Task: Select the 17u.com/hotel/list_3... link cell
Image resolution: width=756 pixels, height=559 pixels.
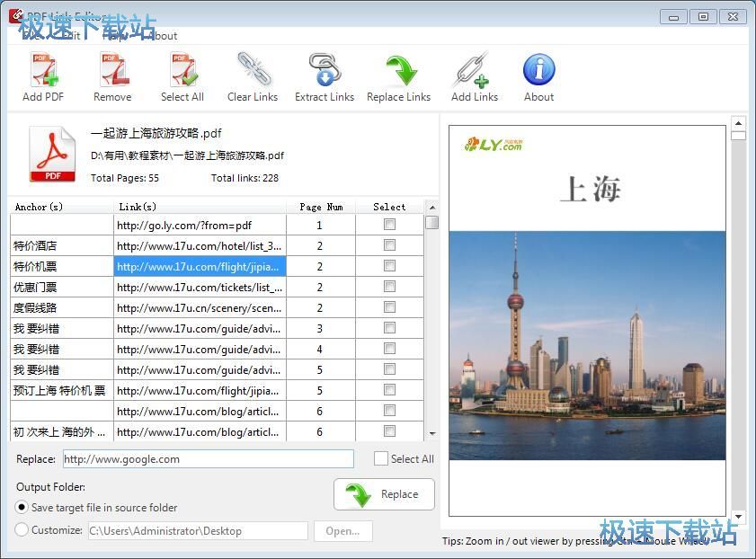Action: pos(200,245)
